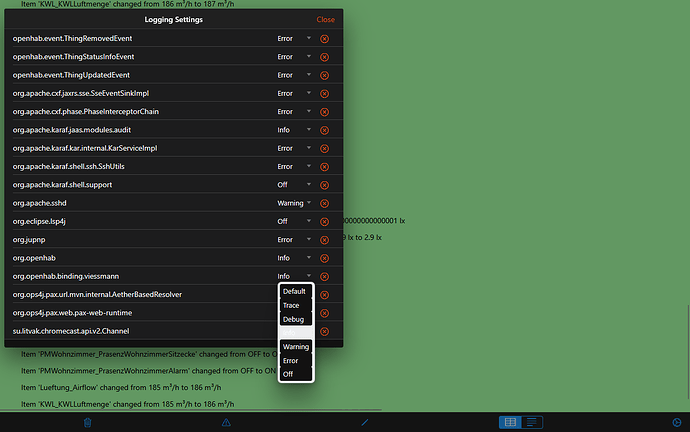Delete the org.jupnp logger entry
Image resolution: width=690 pixels, height=432 pixels.
tap(324, 240)
